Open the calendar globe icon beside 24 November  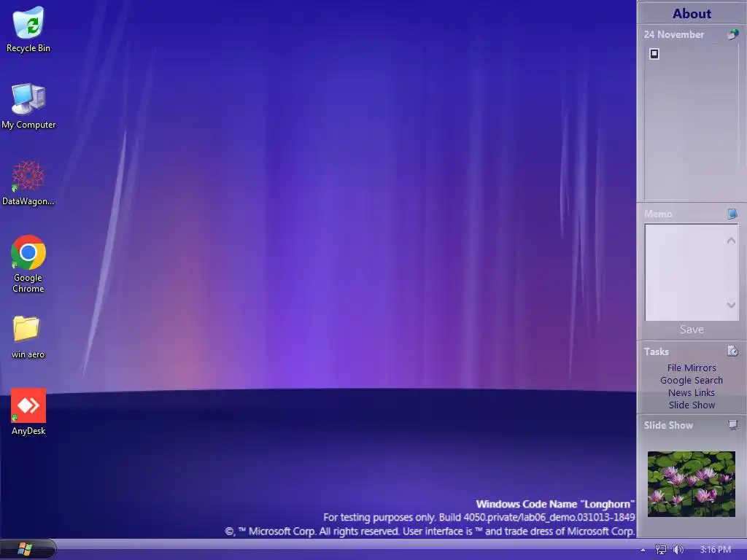pos(732,34)
